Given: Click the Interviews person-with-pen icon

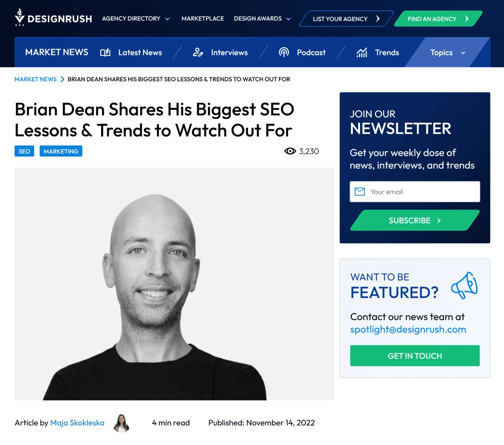Looking at the screenshot, I should (198, 52).
